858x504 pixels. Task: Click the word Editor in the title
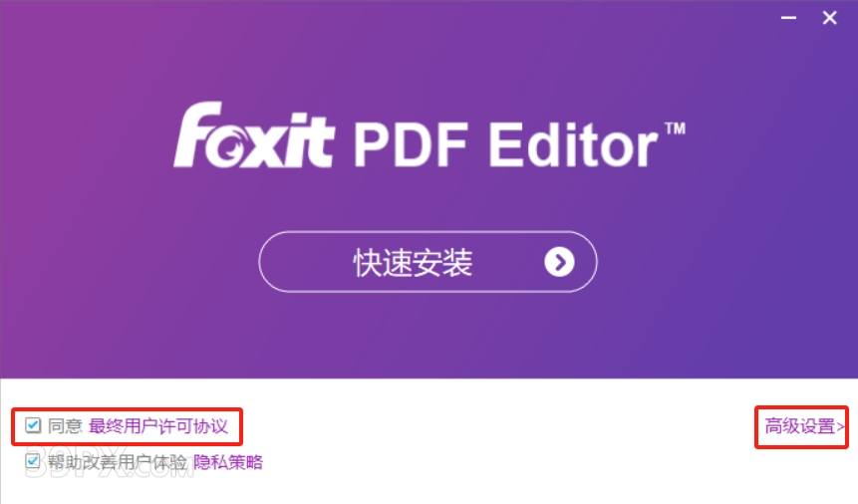coord(572,143)
